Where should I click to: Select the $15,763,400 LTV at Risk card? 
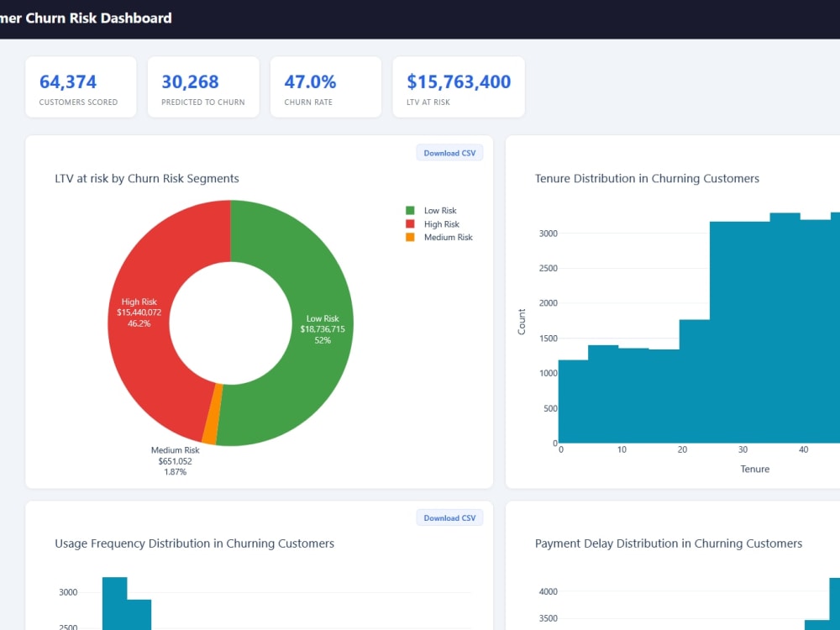[459, 87]
